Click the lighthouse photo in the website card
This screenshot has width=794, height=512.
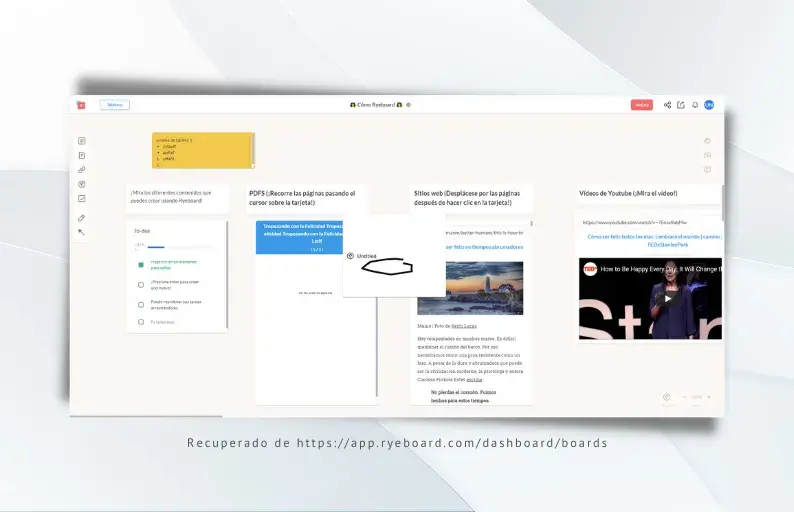click(470, 288)
